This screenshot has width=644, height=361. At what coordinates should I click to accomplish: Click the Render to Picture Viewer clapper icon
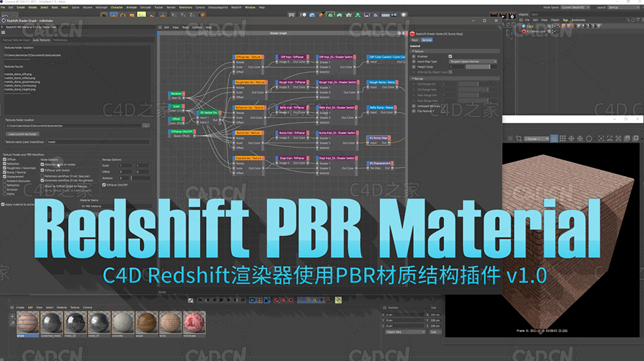(x=503, y=16)
